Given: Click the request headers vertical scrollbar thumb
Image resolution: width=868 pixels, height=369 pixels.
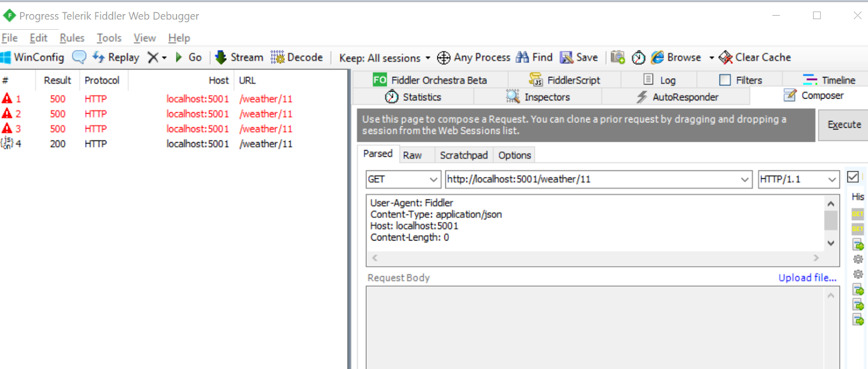Looking at the screenshot, I should 831,221.
